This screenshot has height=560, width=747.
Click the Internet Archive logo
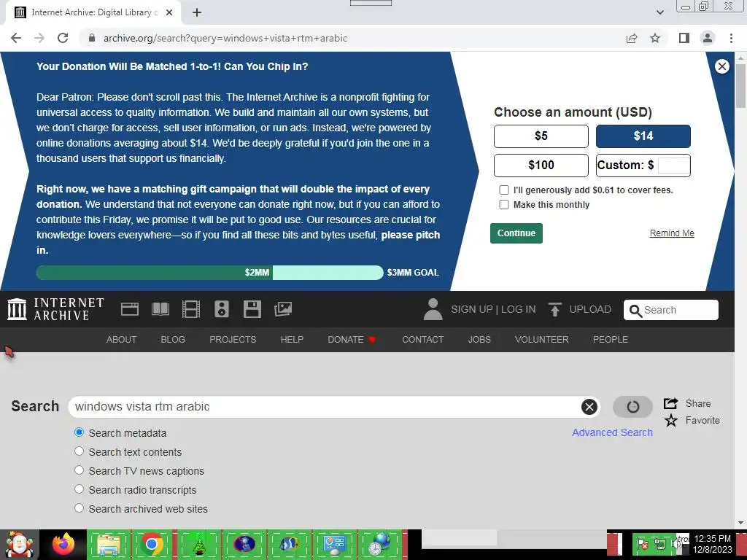point(55,309)
